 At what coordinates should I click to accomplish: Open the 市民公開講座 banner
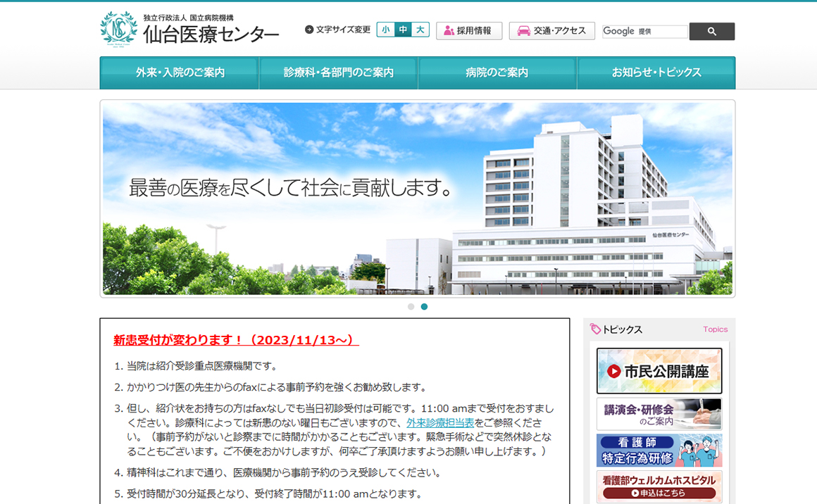coord(659,371)
